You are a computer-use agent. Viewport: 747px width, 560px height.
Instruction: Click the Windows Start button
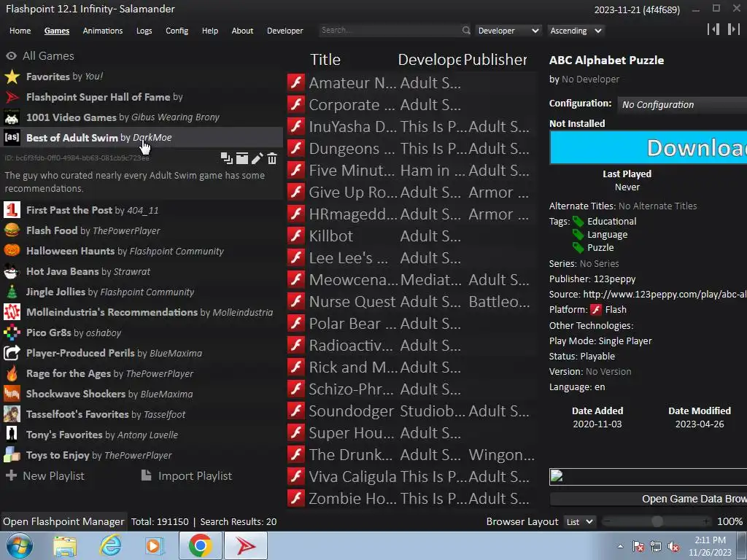[20, 545]
